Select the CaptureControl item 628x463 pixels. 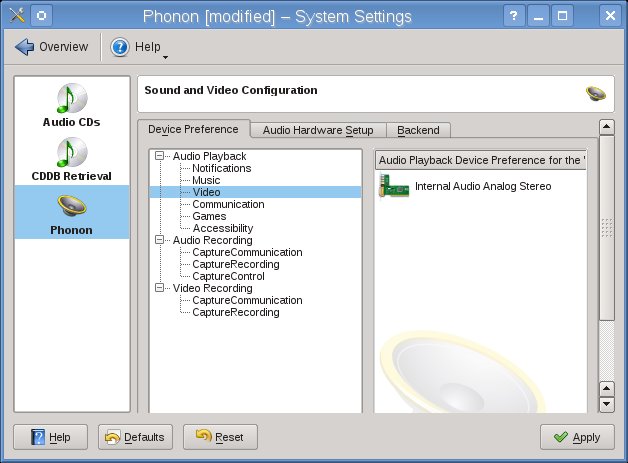coord(228,276)
